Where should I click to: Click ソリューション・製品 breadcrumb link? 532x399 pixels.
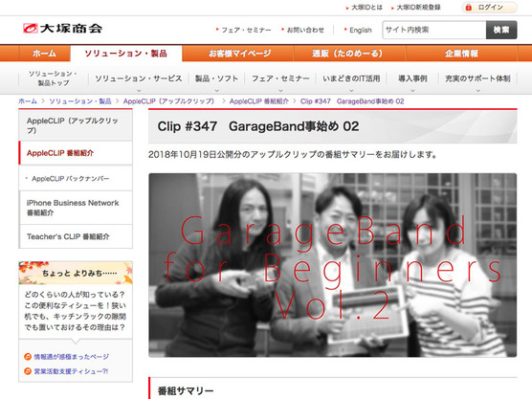[x=80, y=101]
